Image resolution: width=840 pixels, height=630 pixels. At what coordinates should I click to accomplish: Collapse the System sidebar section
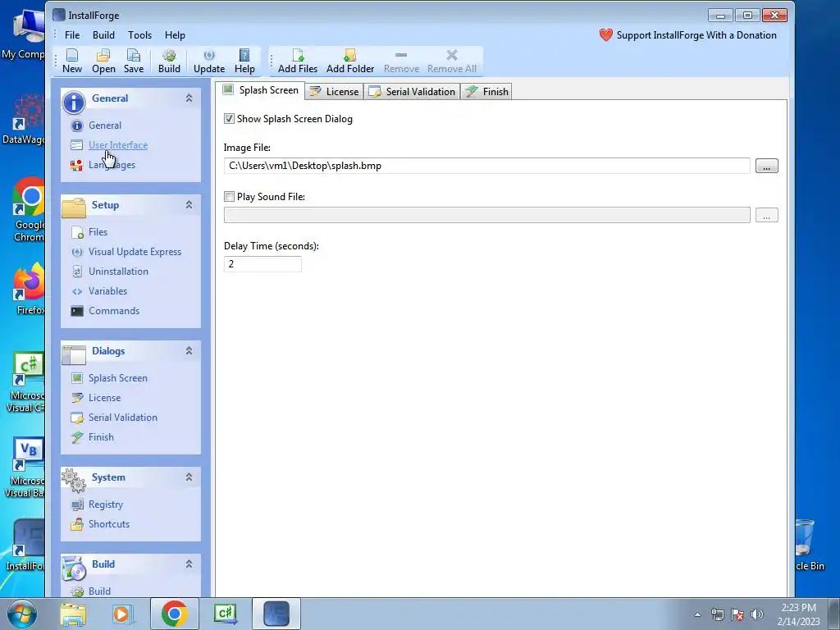[189, 477]
